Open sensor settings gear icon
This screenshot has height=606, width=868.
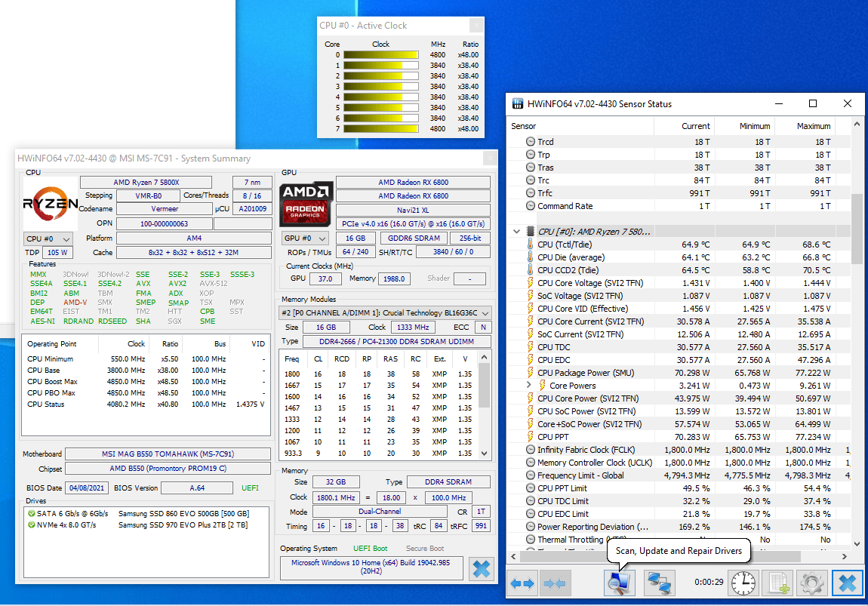[x=811, y=583]
